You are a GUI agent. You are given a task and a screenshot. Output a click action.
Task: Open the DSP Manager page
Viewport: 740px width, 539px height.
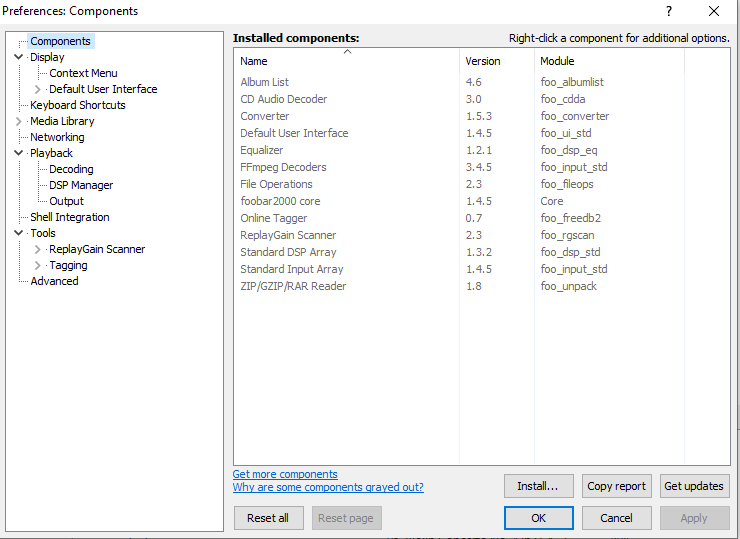point(81,185)
